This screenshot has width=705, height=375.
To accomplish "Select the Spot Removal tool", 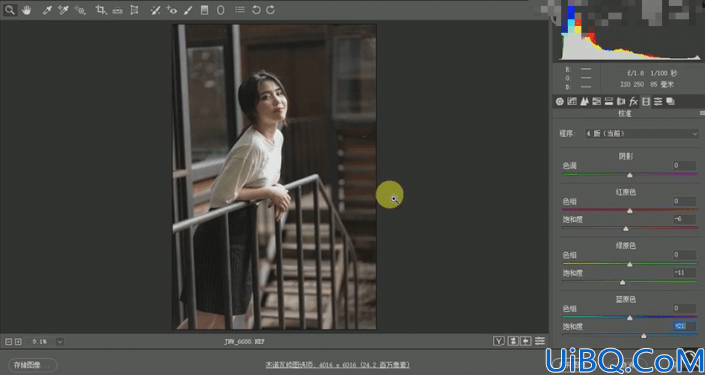I will click(x=155, y=10).
